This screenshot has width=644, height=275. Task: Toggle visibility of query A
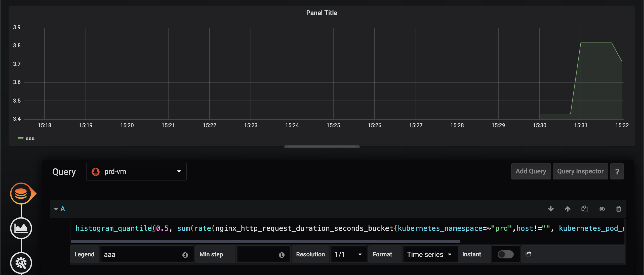point(602,209)
